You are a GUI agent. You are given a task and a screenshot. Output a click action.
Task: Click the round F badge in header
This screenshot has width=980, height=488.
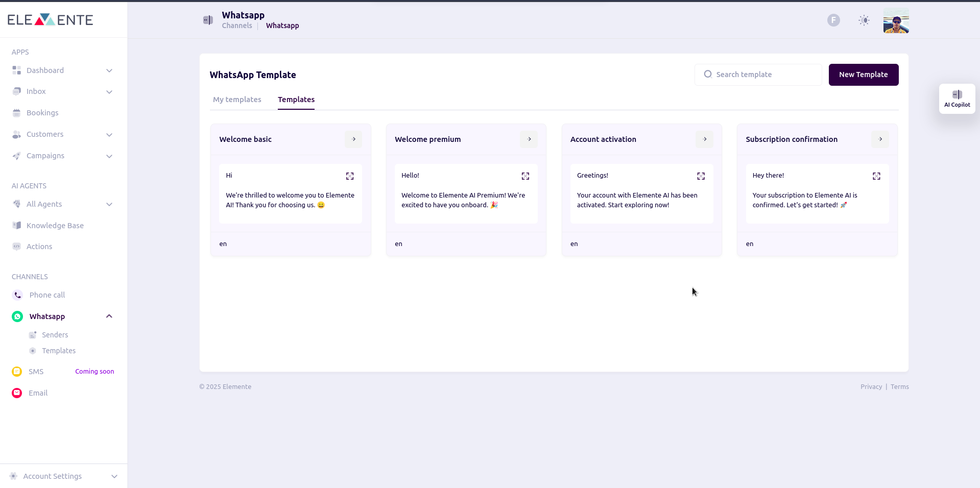pyautogui.click(x=833, y=20)
